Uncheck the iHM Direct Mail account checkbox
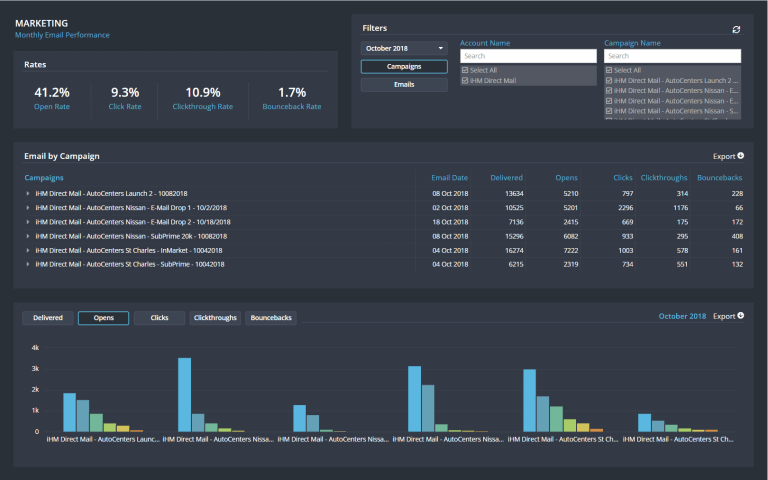Viewport: 768px width, 480px height. [464, 80]
